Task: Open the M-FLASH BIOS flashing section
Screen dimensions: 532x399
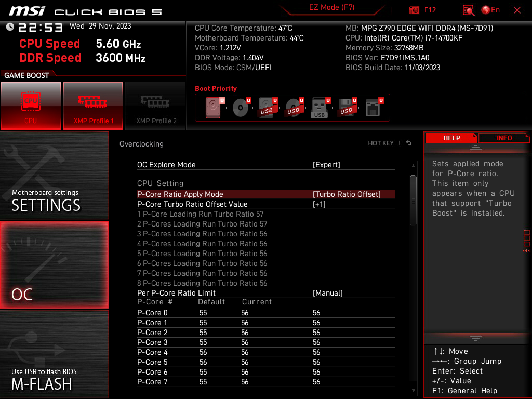Action: pyautogui.click(x=54, y=354)
